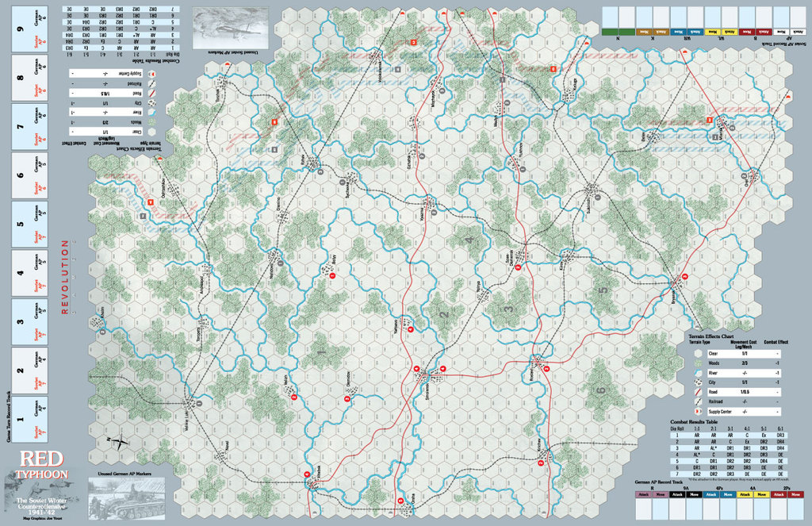Screen dimensions: 812x526
Task: Click the gray marker at Kholm
Action: (x=102, y=332)
